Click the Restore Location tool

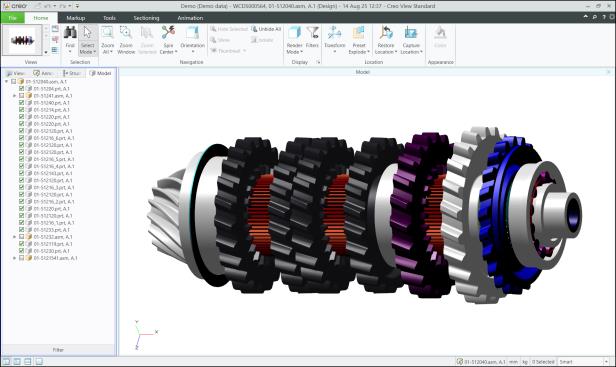(x=386, y=40)
